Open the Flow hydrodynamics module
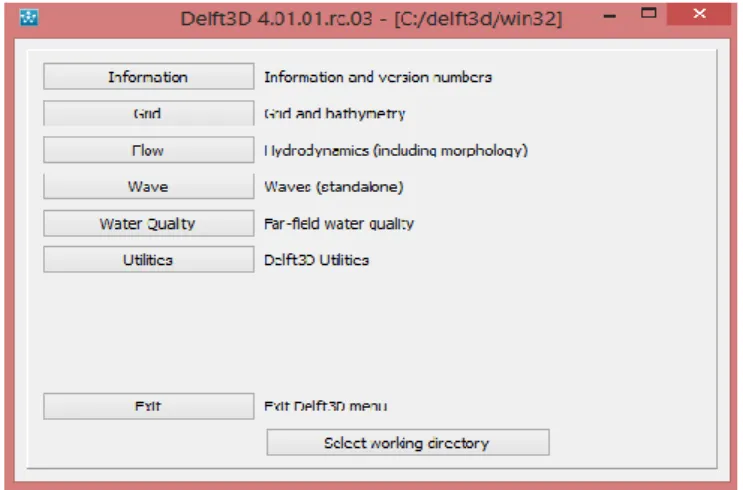The width and height of the screenshot is (743, 490). (x=148, y=150)
